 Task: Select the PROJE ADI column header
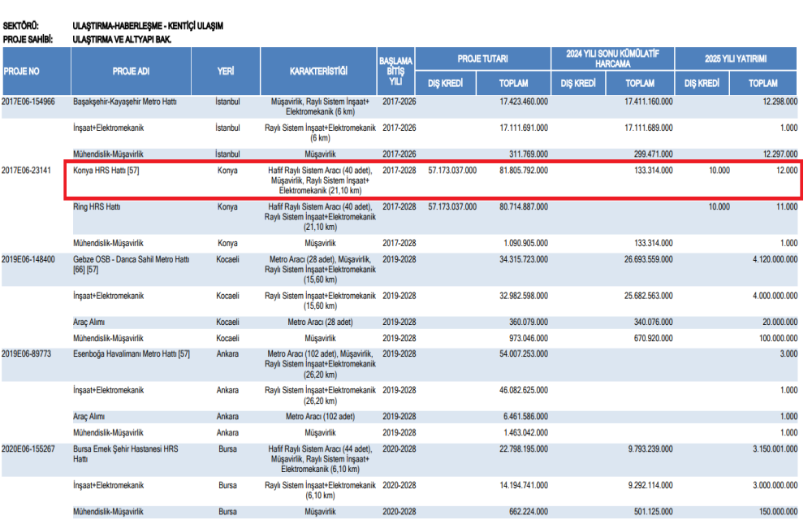click(x=131, y=71)
